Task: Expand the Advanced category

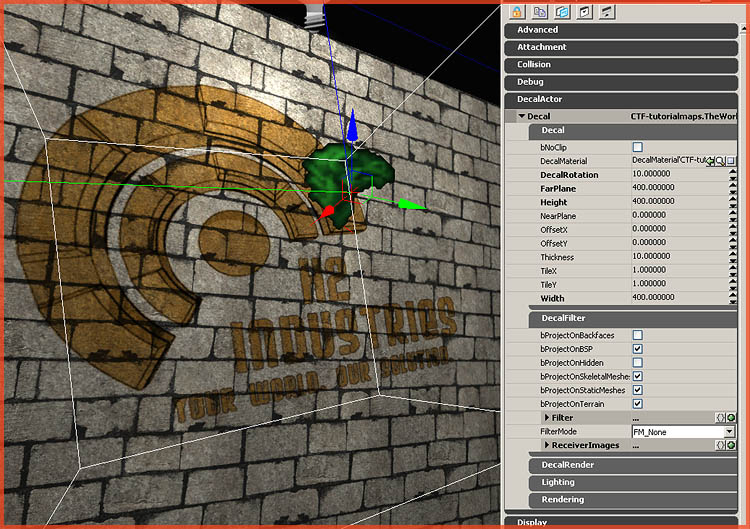Action: coord(621,30)
